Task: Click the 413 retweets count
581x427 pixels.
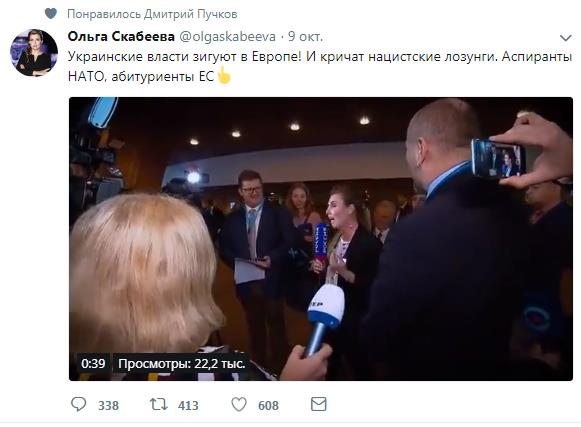Action: point(188,406)
